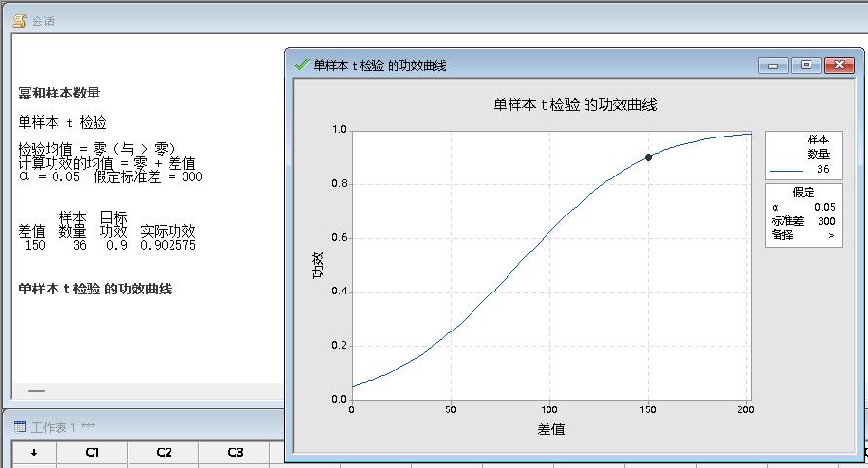868x468 pixels.
Task: Close the power curve graph window
Action: pos(839,65)
